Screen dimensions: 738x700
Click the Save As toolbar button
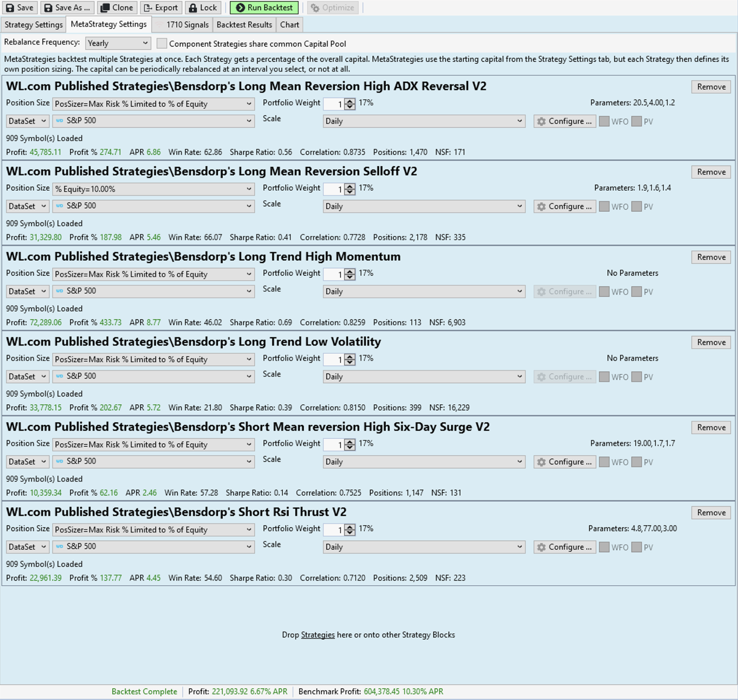67,8
